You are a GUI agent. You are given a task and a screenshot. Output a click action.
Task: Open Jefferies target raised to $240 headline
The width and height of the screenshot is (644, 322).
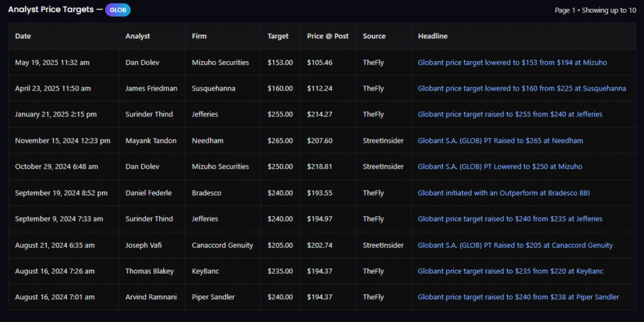tap(509, 219)
